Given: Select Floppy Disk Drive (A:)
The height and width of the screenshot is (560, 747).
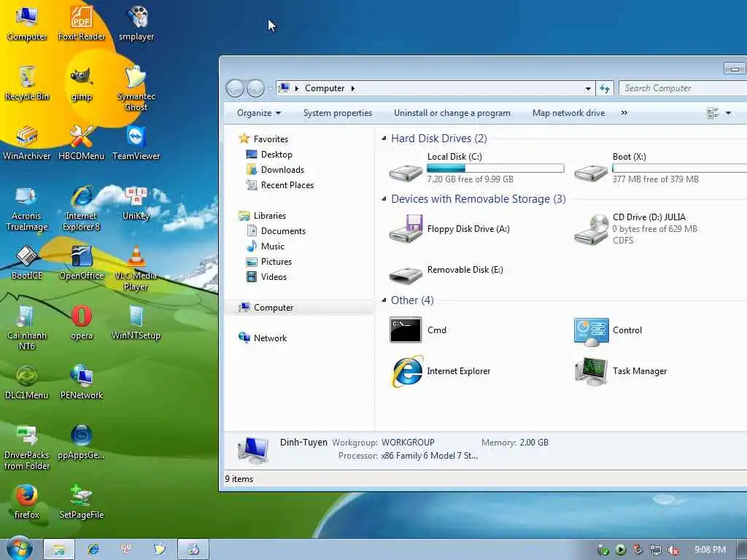Looking at the screenshot, I should [449, 229].
